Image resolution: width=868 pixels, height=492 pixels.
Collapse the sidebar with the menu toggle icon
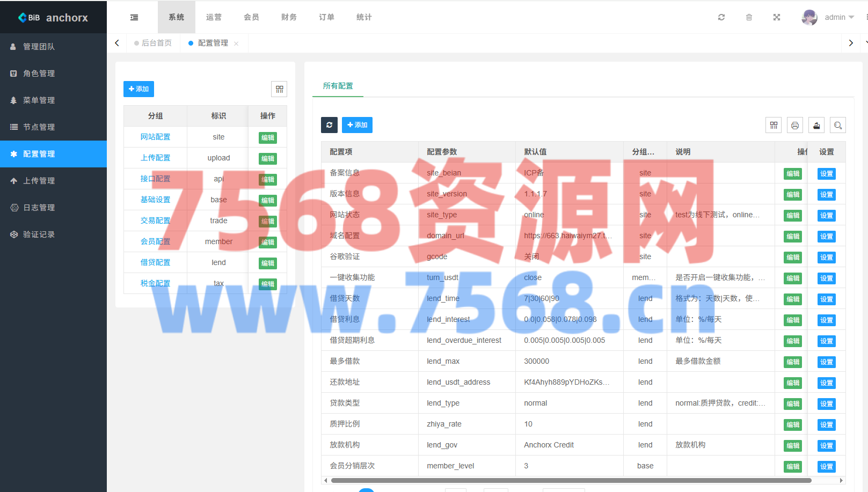click(x=134, y=17)
